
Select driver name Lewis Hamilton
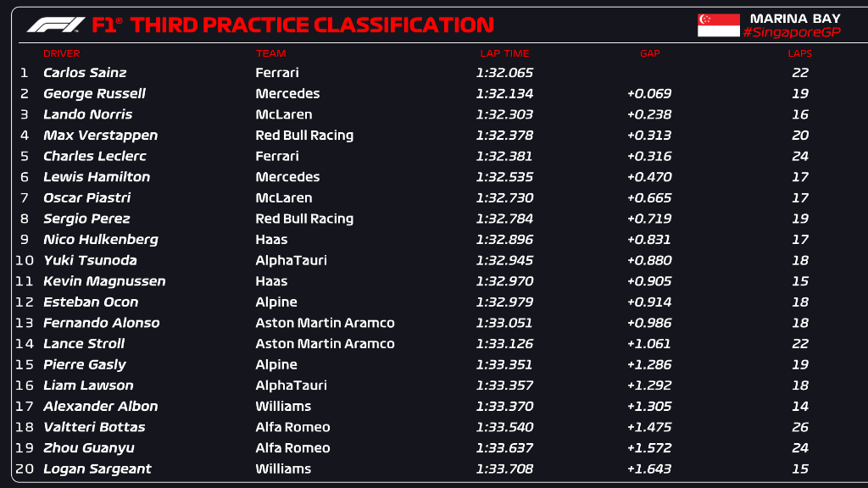(x=96, y=177)
